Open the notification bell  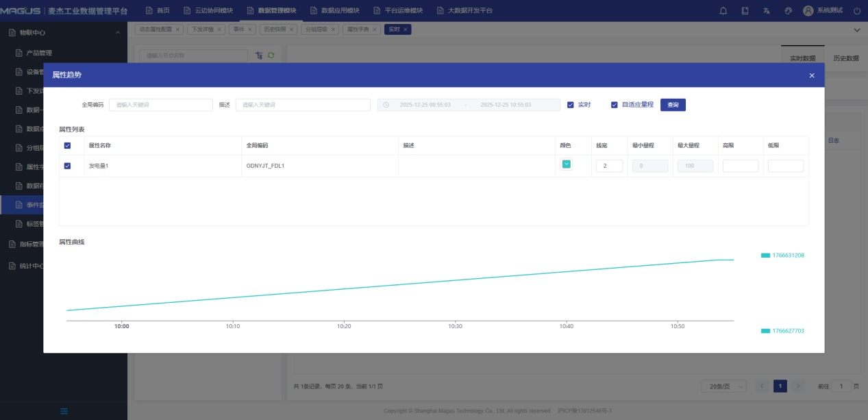pos(723,11)
